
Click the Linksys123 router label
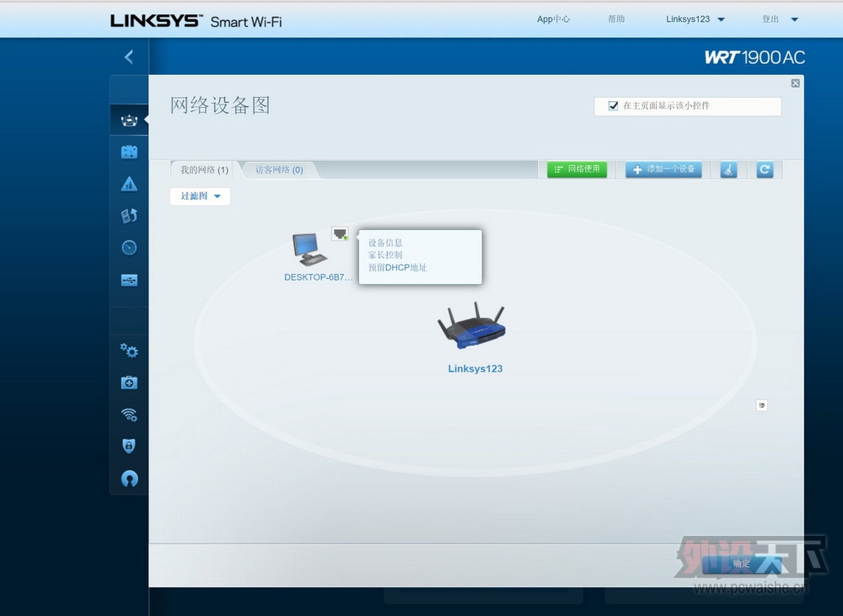[x=475, y=369]
